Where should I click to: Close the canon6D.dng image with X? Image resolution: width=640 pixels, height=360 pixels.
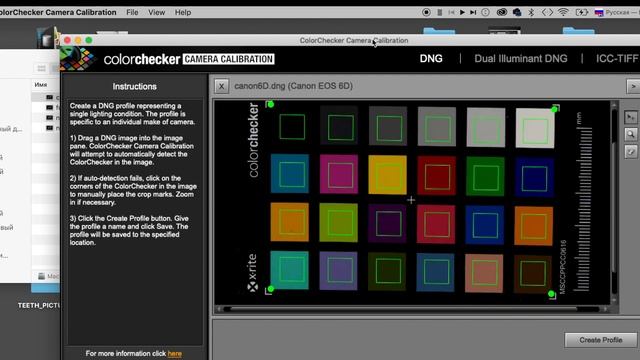pos(221,86)
